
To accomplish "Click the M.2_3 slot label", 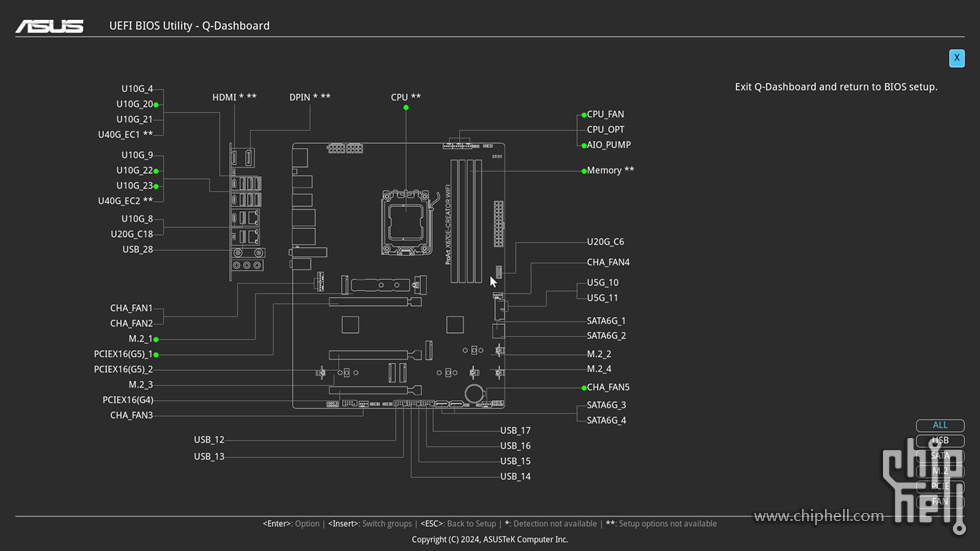I will tap(141, 385).
